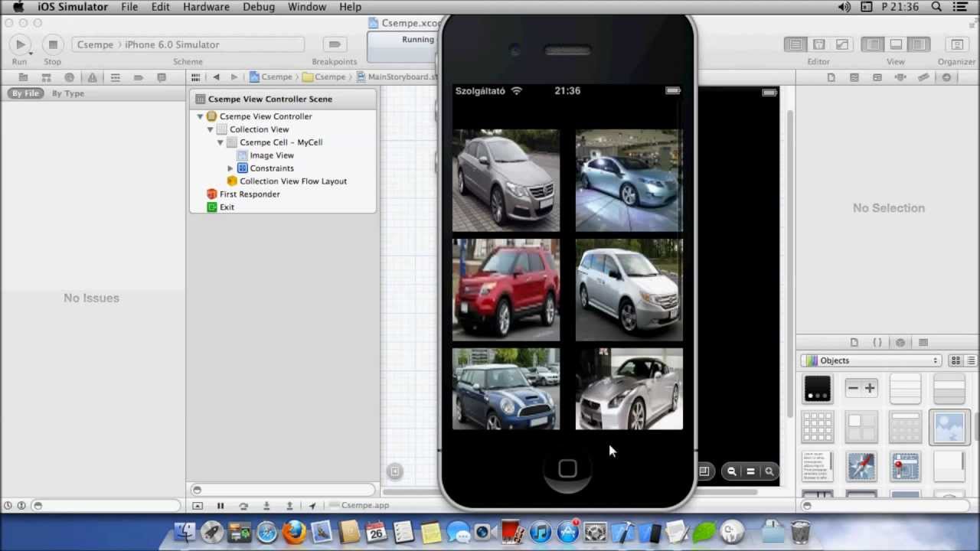Toggle the Utilities pane view button
The height and width of the screenshot is (551, 980).
[x=919, y=44]
